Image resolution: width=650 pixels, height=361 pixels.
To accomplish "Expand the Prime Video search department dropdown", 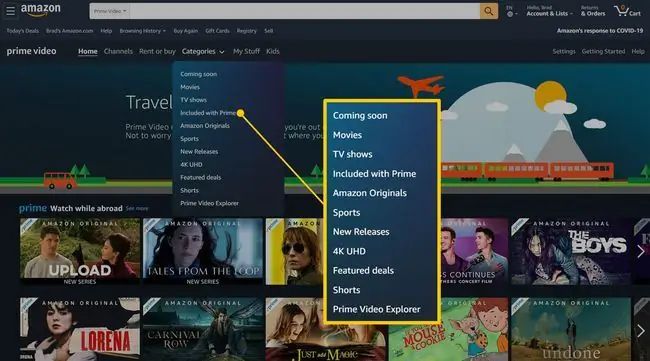I will (x=109, y=11).
